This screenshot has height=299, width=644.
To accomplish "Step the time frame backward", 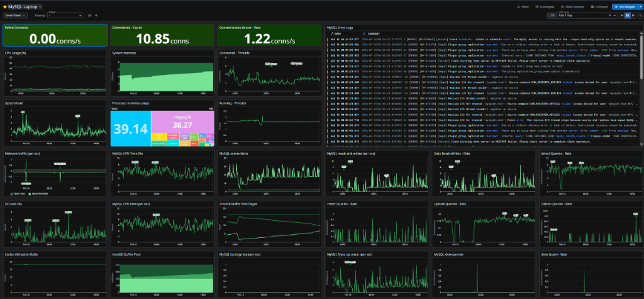I will (x=622, y=15).
